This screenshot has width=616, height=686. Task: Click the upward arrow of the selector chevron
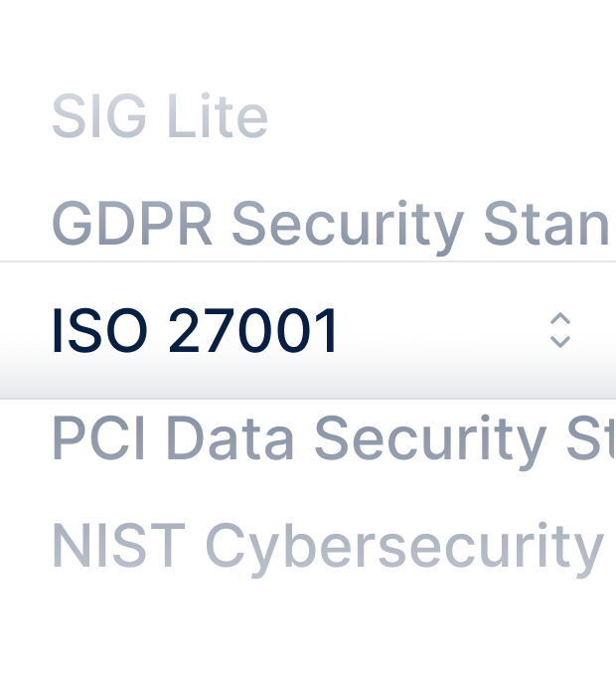click(x=560, y=319)
